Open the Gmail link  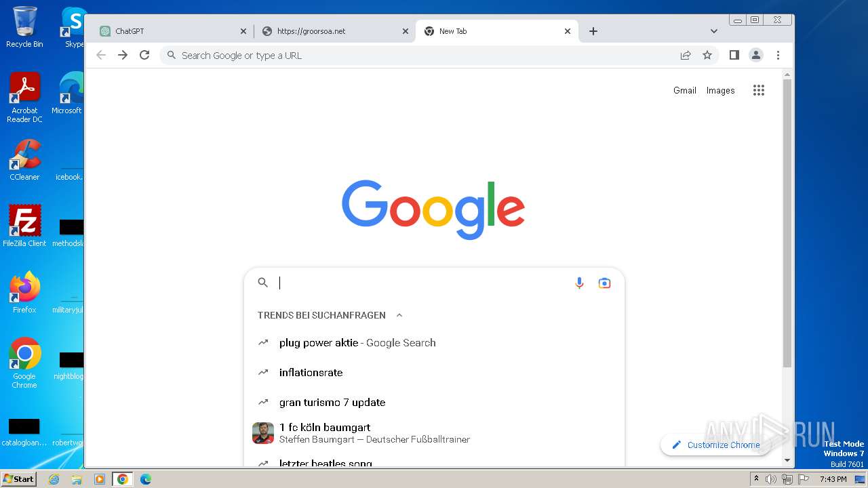(685, 90)
